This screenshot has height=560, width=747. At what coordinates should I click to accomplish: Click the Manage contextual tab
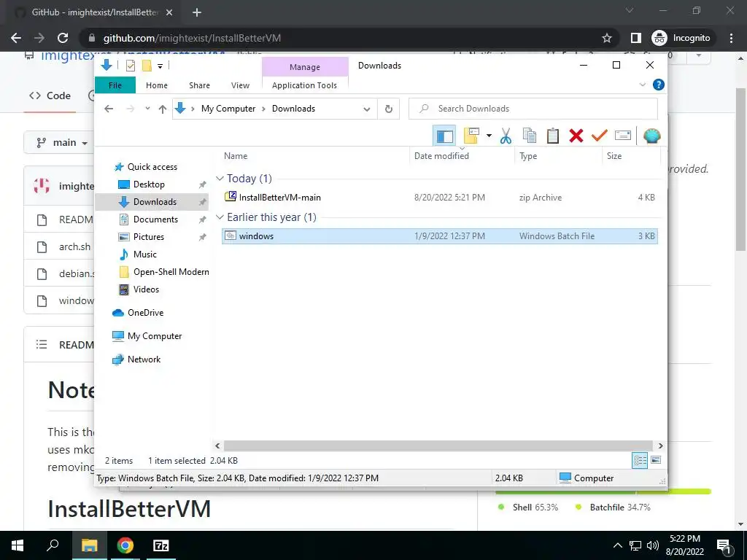(305, 67)
